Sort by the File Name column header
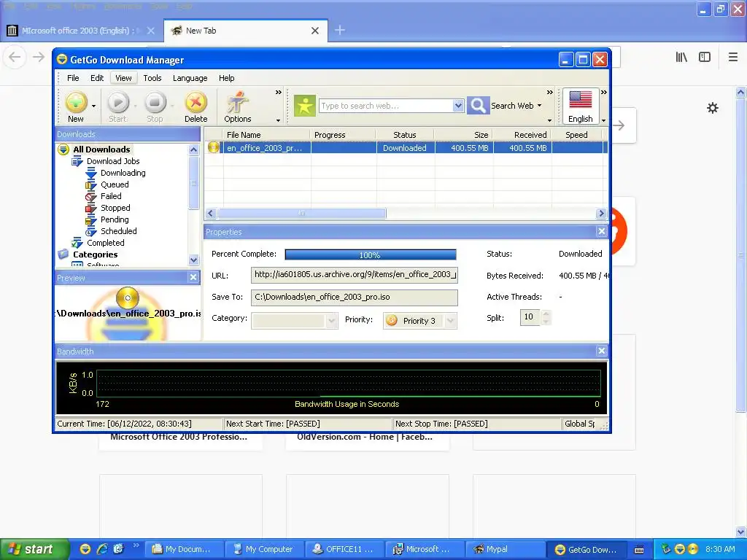Image resolution: width=747 pixels, height=560 pixels. 267,135
